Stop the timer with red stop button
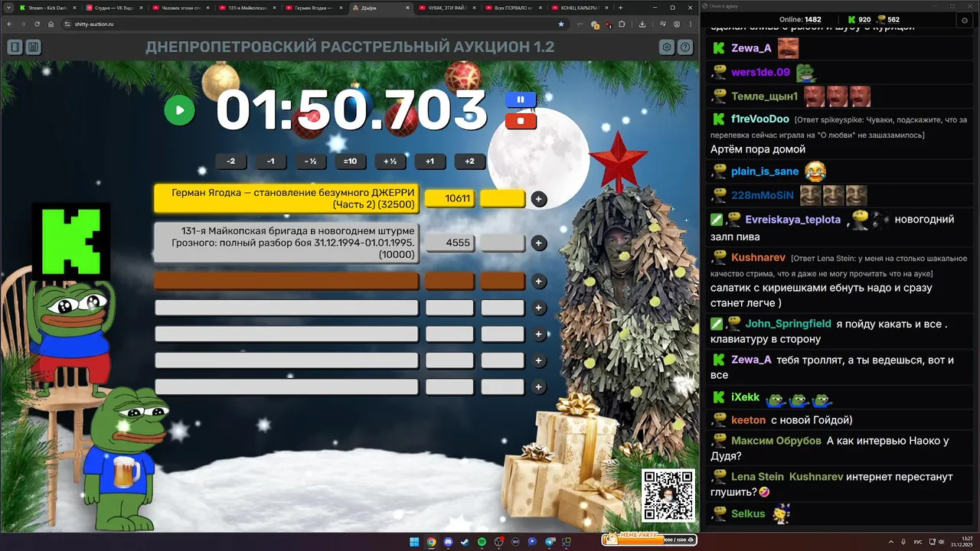The width and height of the screenshot is (980, 551). coord(521,121)
